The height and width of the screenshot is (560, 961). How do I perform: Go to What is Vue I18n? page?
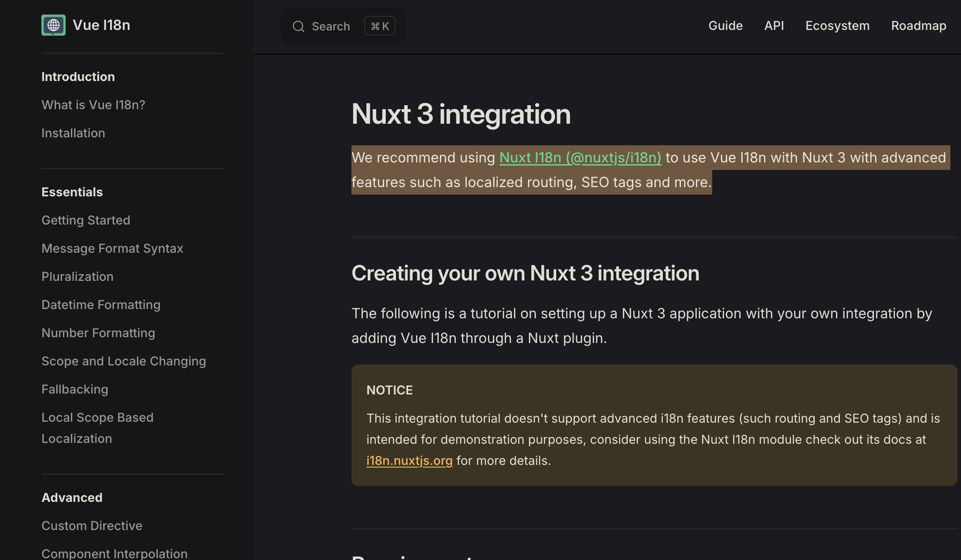[93, 105]
